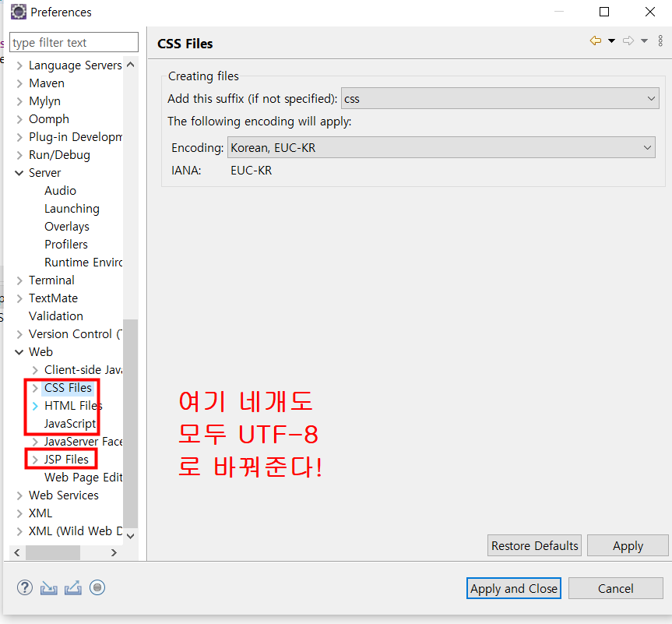672x624 pixels.
Task: Expand the Web Services node
Action: pos(19,495)
